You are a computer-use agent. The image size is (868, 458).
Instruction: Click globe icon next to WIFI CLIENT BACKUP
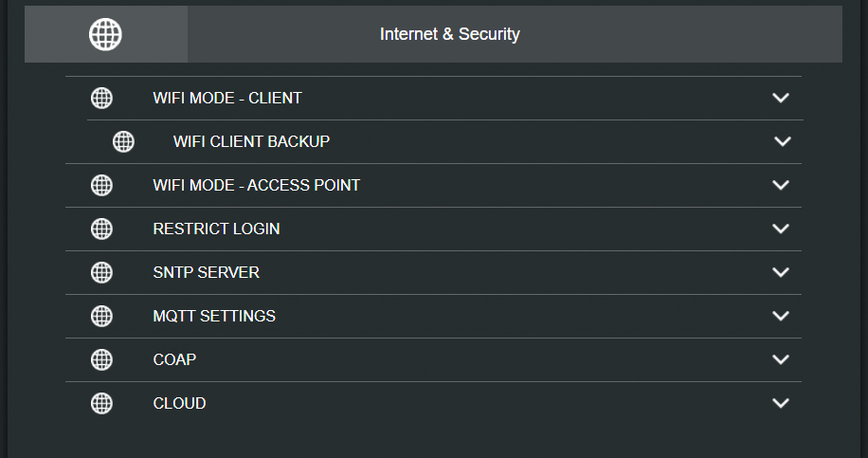pos(123,141)
